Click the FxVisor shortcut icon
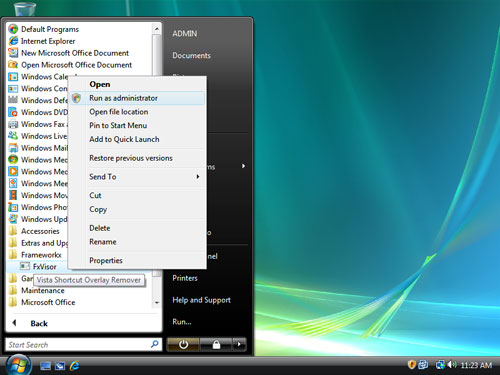This screenshot has height=375, width=500. click(x=25, y=266)
